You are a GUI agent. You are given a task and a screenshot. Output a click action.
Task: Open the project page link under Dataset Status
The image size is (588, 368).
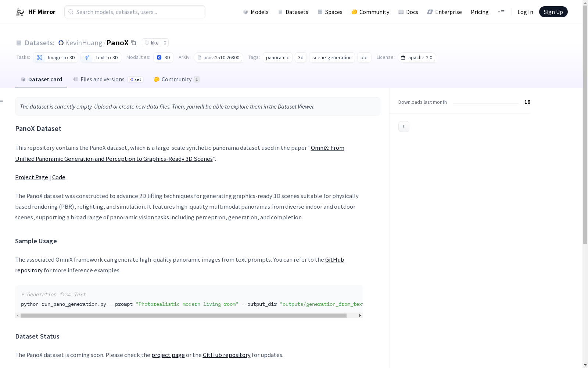(168, 355)
